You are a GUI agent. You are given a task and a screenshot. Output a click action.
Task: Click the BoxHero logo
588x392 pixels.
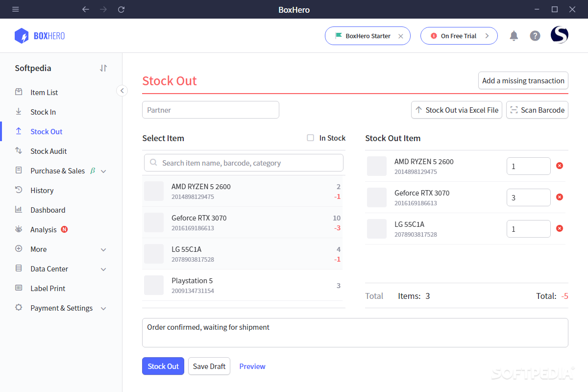tap(40, 36)
